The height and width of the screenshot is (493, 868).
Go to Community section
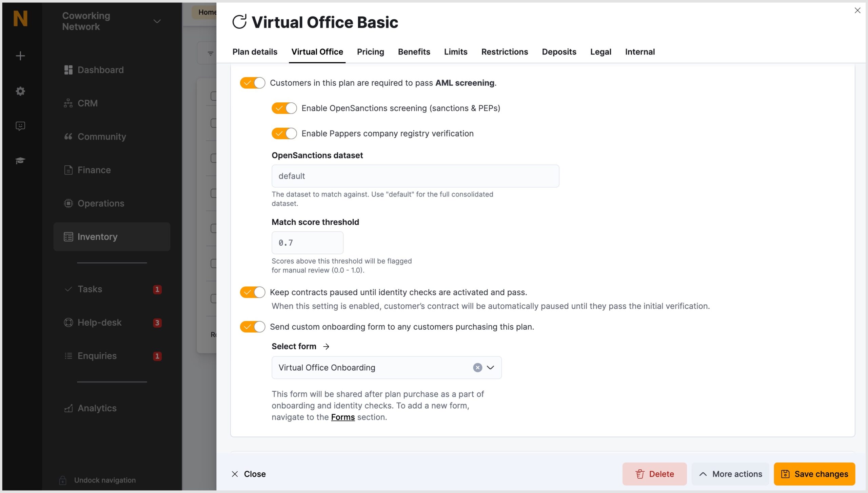(112, 137)
